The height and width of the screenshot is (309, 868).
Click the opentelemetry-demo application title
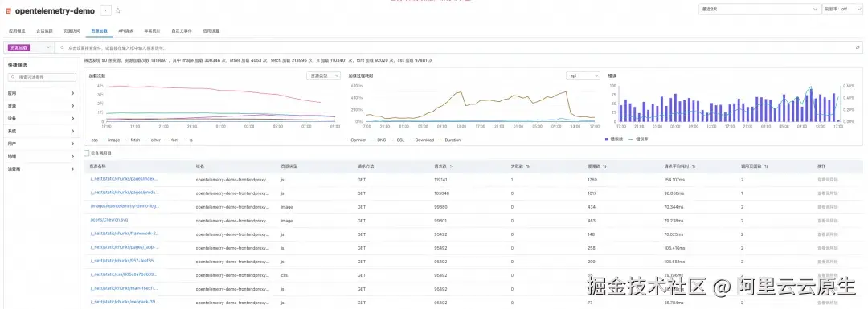coord(55,10)
